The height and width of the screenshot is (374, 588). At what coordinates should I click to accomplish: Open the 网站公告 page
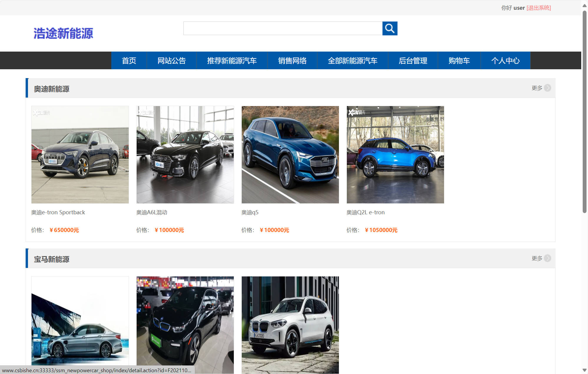pos(172,60)
